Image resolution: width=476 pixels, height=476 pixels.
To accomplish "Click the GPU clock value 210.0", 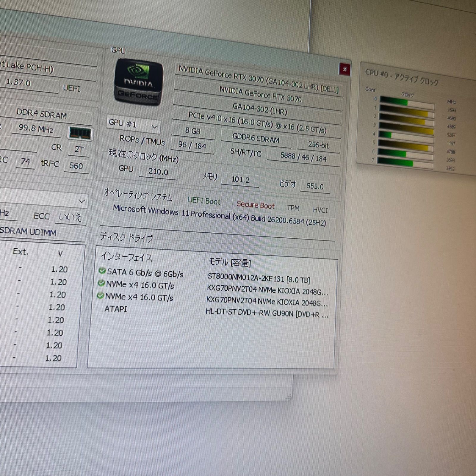I will point(158,172).
